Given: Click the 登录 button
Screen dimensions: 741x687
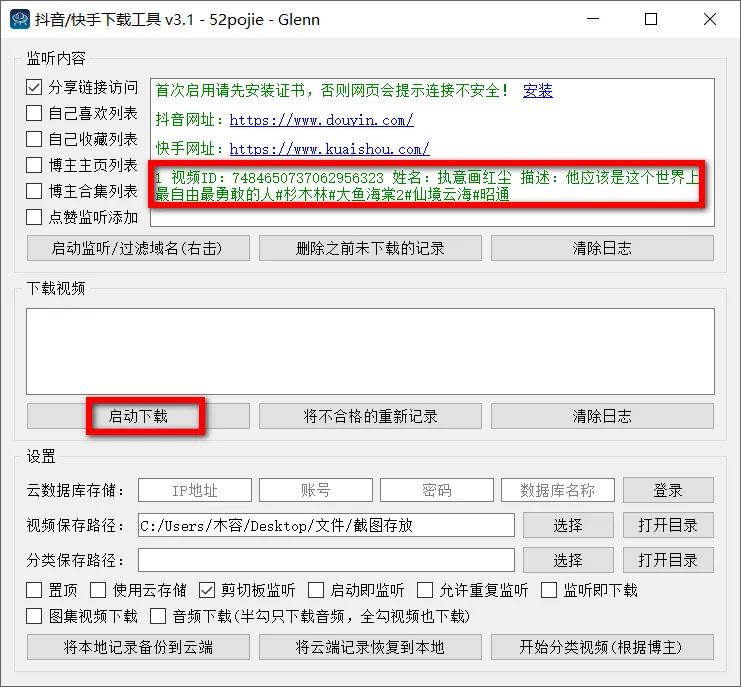Looking at the screenshot, I should point(668,490).
